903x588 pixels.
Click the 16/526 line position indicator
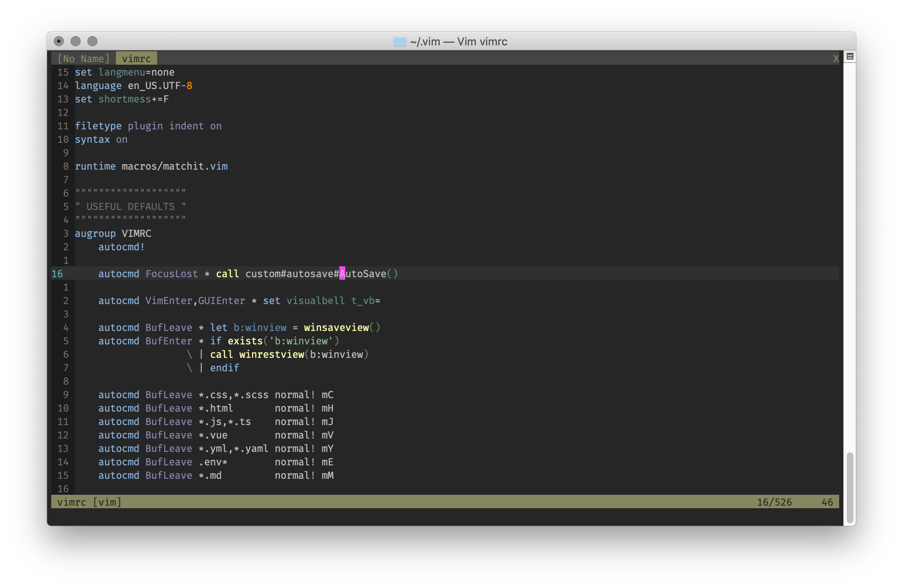pos(774,502)
